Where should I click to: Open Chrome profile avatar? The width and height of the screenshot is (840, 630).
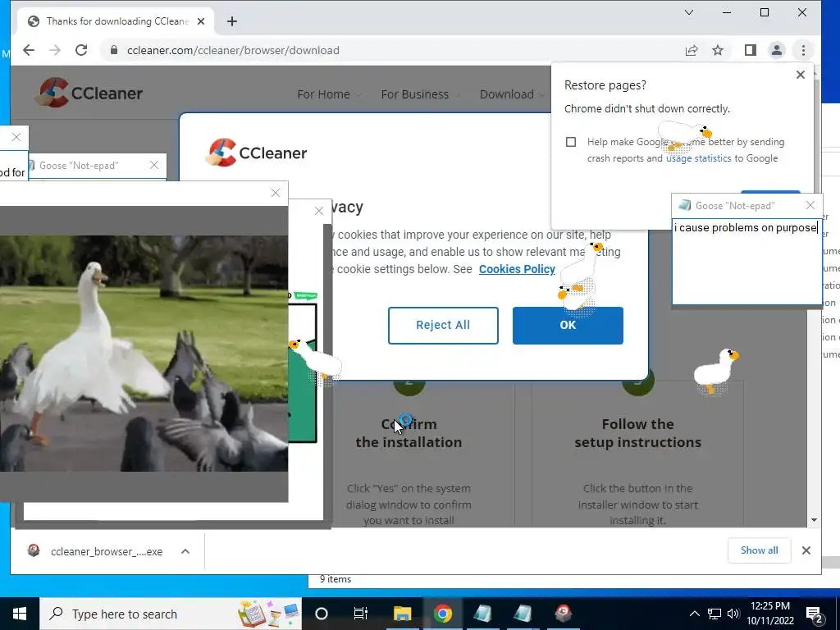point(776,50)
